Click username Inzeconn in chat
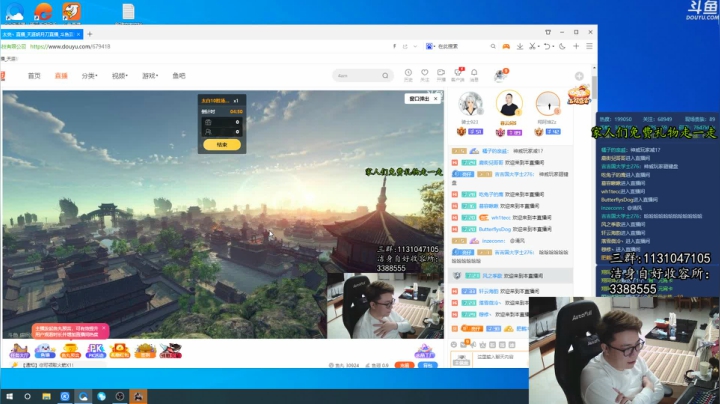 pos(494,241)
